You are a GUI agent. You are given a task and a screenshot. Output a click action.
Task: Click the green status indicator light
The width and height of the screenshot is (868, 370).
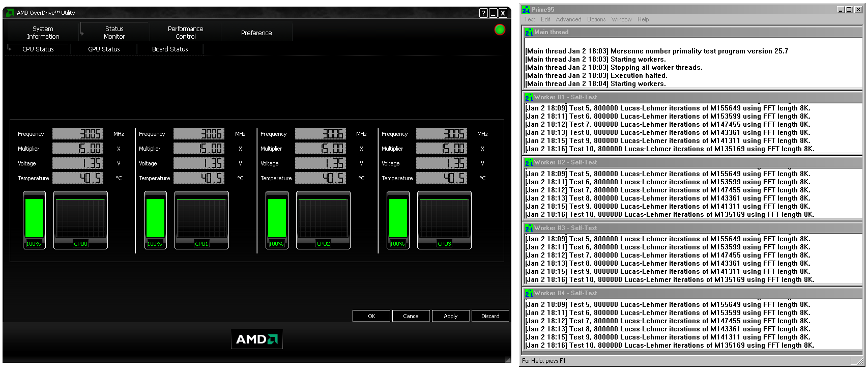click(500, 30)
